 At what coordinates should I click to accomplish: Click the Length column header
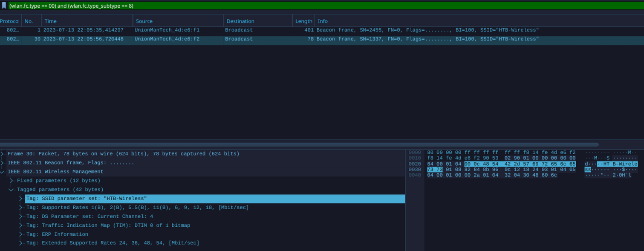click(x=303, y=20)
